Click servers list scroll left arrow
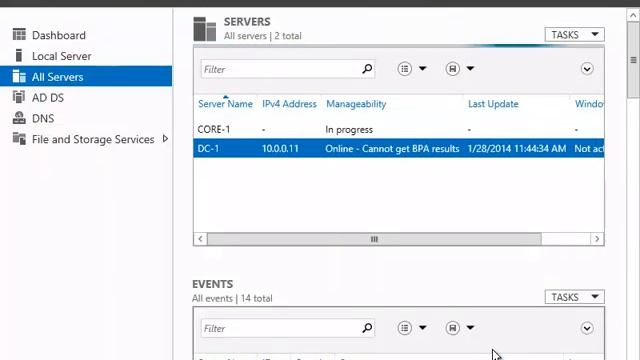 click(200, 239)
